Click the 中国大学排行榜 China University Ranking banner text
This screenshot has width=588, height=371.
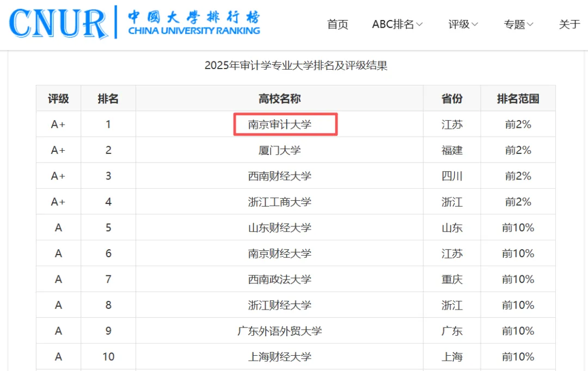(x=194, y=23)
